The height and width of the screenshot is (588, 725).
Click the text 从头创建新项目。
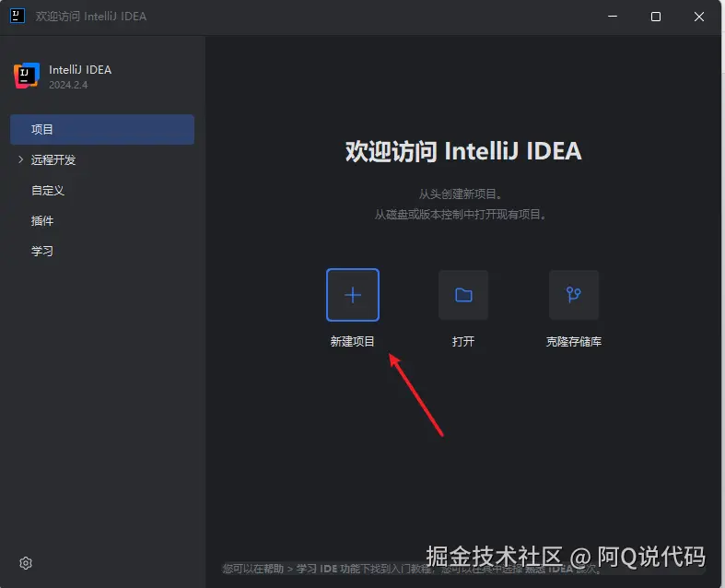[461, 194]
